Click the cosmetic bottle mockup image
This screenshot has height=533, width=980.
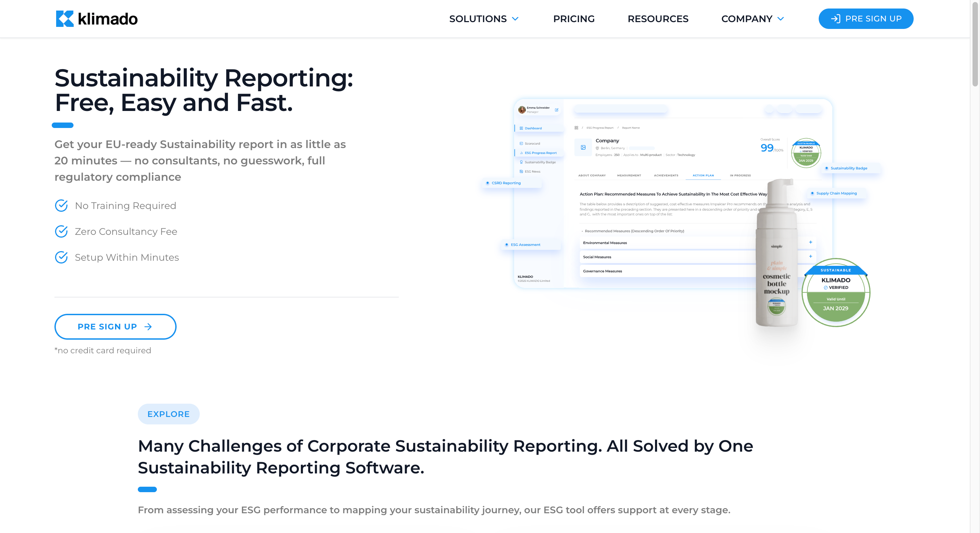777,253
